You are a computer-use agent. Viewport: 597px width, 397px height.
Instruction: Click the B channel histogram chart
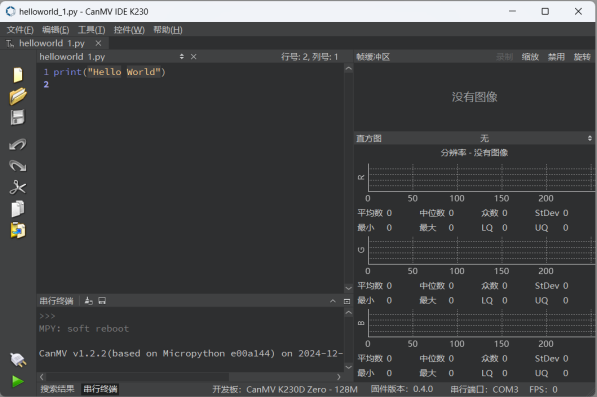coord(481,323)
